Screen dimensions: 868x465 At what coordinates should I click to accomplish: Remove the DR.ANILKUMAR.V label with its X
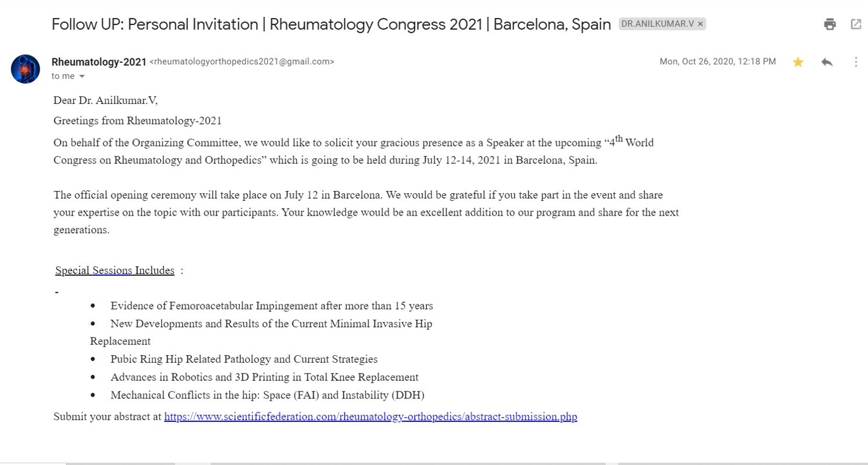pyautogui.click(x=700, y=24)
